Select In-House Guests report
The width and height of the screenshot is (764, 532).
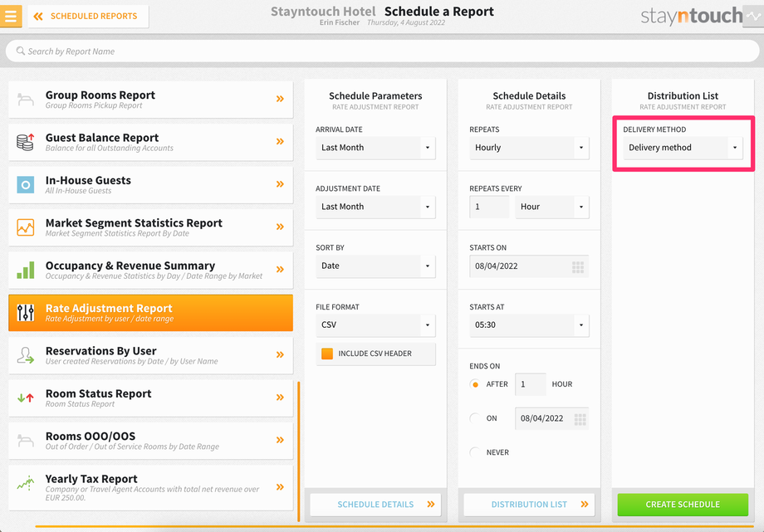[x=150, y=184]
